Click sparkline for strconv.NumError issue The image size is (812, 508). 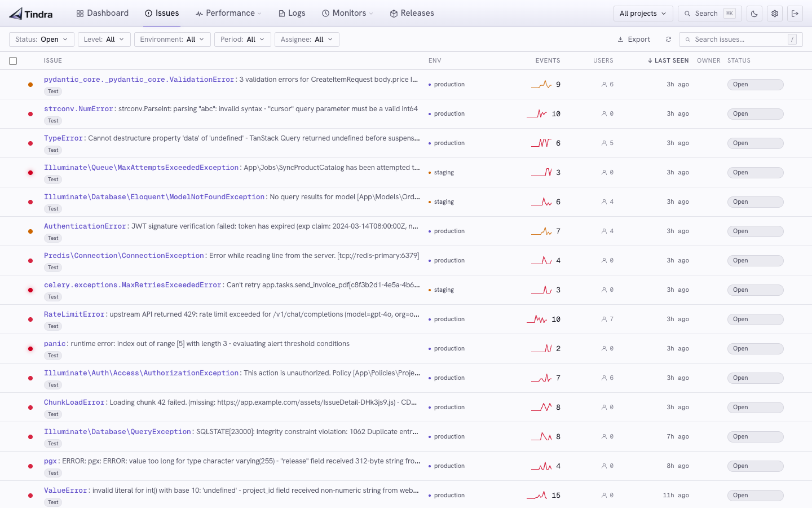click(x=537, y=113)
